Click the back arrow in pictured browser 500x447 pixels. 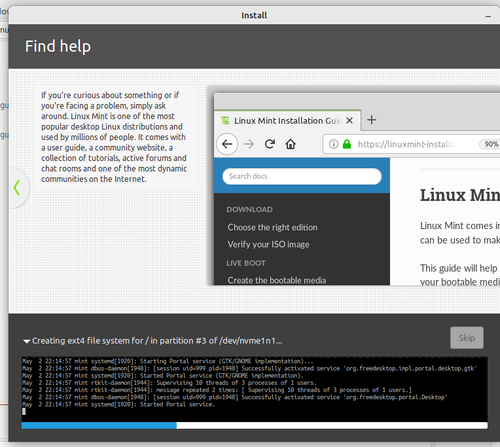(x=227, y=144)
